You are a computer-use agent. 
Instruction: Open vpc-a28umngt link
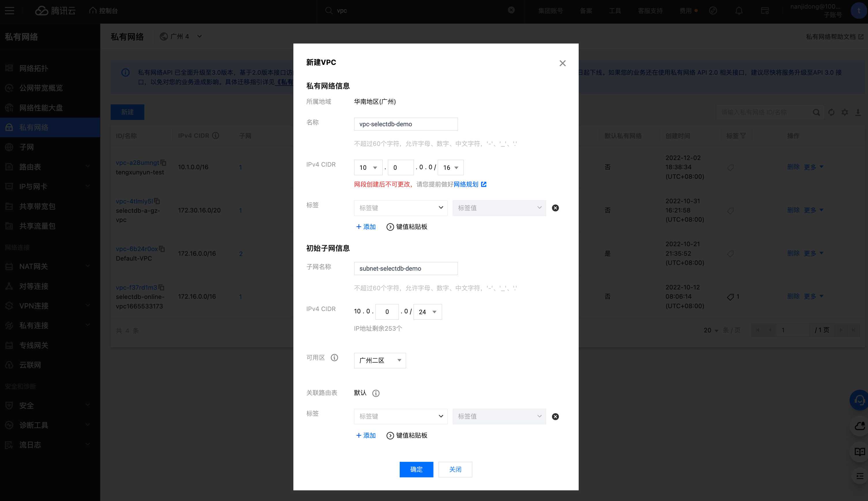tap(137, 162)
